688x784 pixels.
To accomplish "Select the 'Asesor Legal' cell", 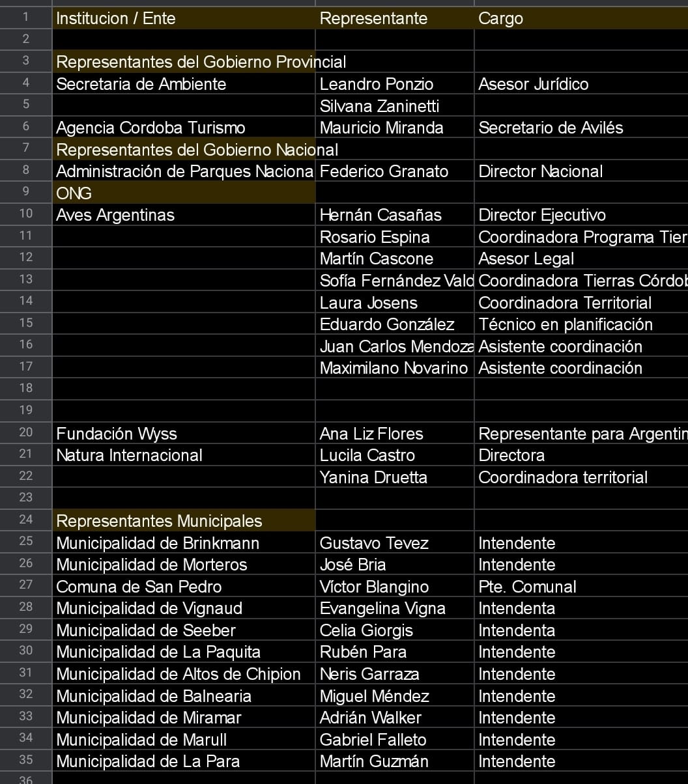I will point(581,259).
